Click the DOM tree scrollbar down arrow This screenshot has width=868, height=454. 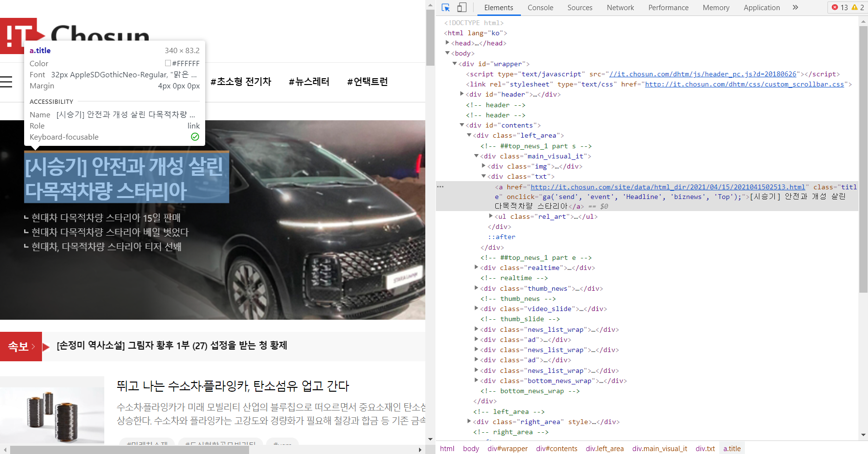pyautogui.click(x=864, y=435)
